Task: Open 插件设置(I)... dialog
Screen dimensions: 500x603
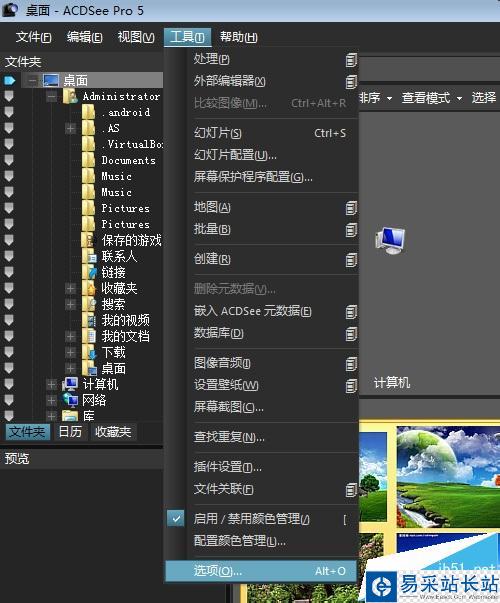Action: (x=273, y=467)
